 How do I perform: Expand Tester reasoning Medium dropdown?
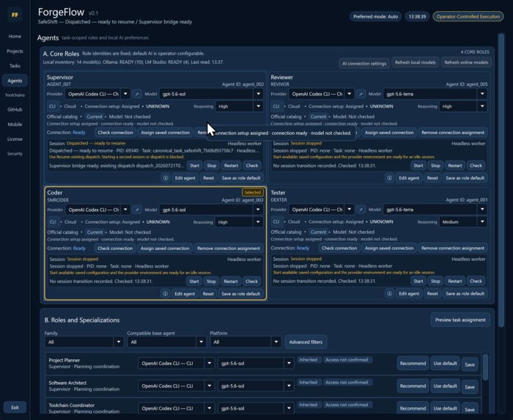[x=482, y=222]
